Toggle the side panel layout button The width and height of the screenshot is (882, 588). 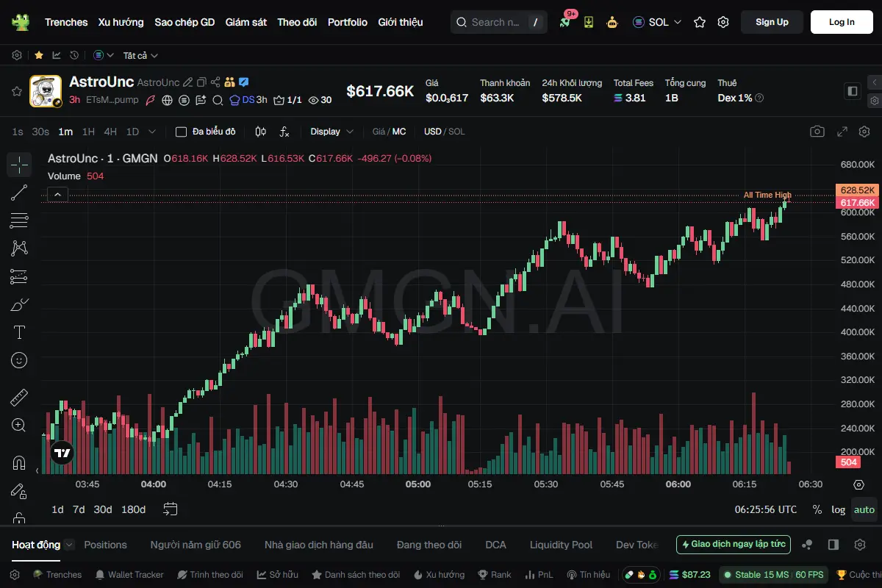[x=853, y=91]
